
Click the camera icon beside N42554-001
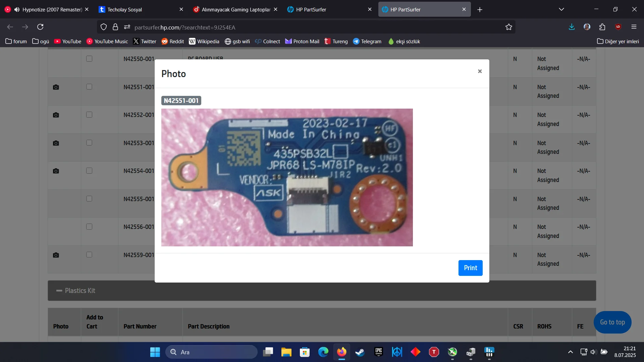click(x=56, y=171)
